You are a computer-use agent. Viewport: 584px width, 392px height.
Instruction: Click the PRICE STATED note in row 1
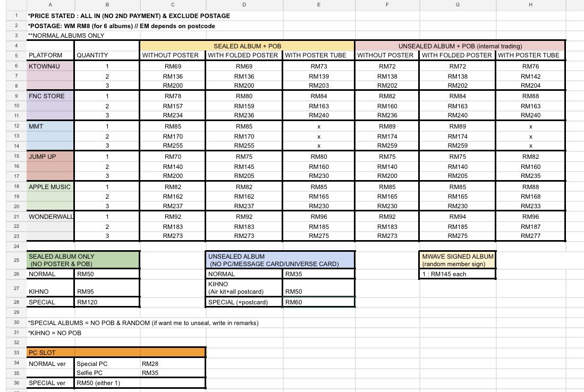click(129, 15)
